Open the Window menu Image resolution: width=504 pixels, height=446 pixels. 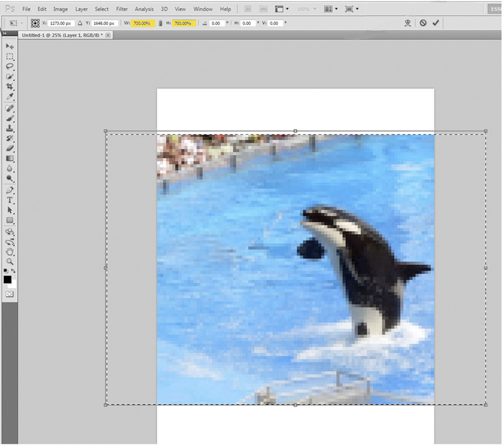pyautogui.click(x=203, y=9)
